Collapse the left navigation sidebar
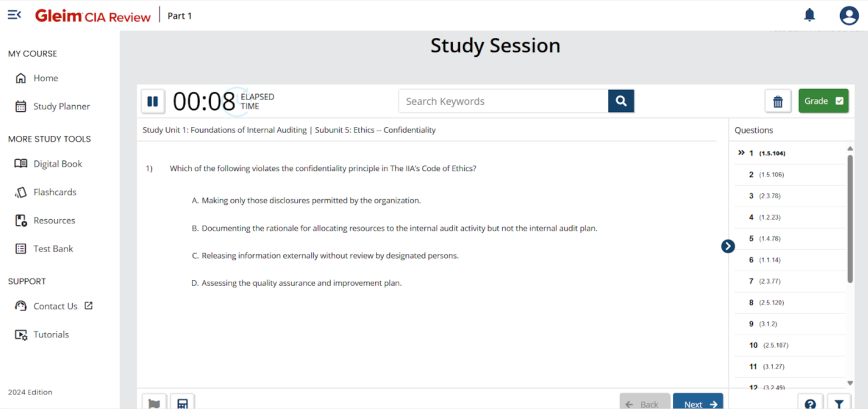This screenshot has height=409, width=868. coord(14,14)
